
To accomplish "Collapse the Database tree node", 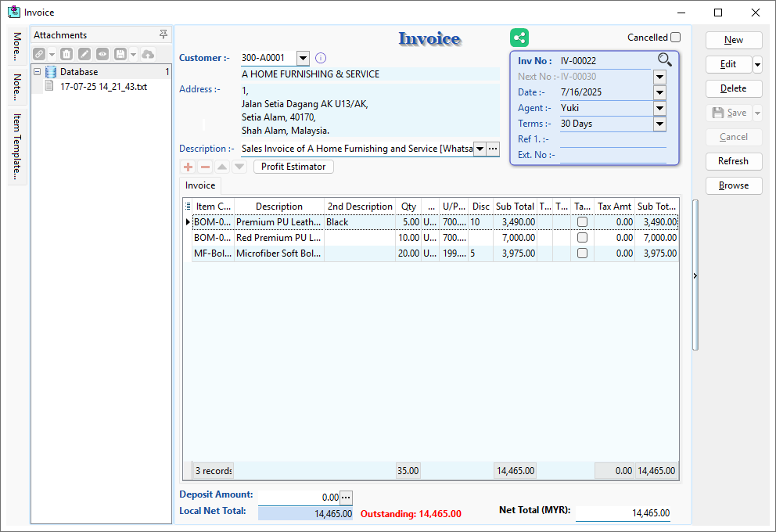I will [37, 72].
